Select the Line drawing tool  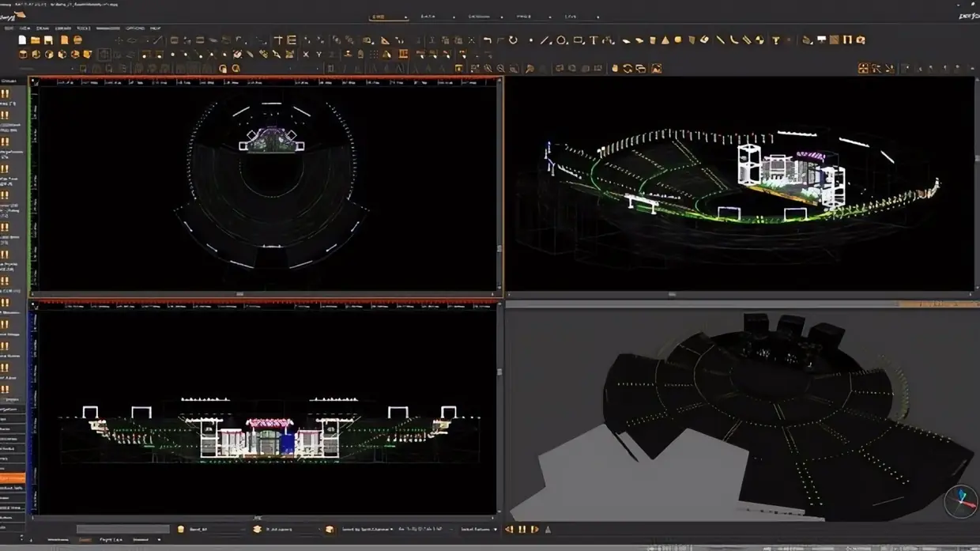click(546, 40)
